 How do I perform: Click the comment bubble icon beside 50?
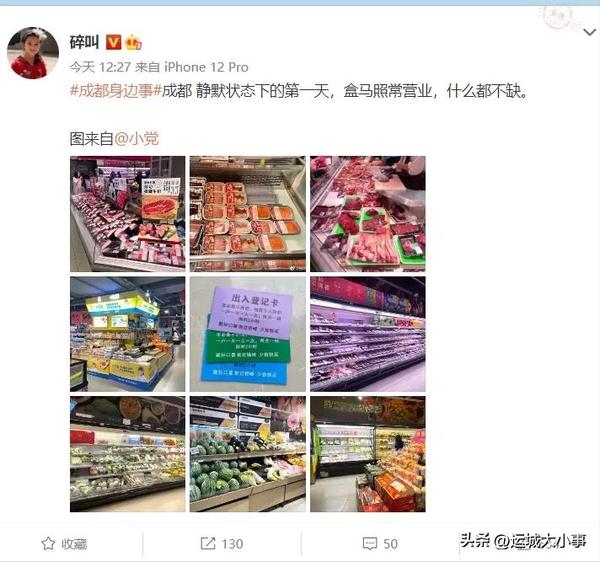(x=370, y=543)
